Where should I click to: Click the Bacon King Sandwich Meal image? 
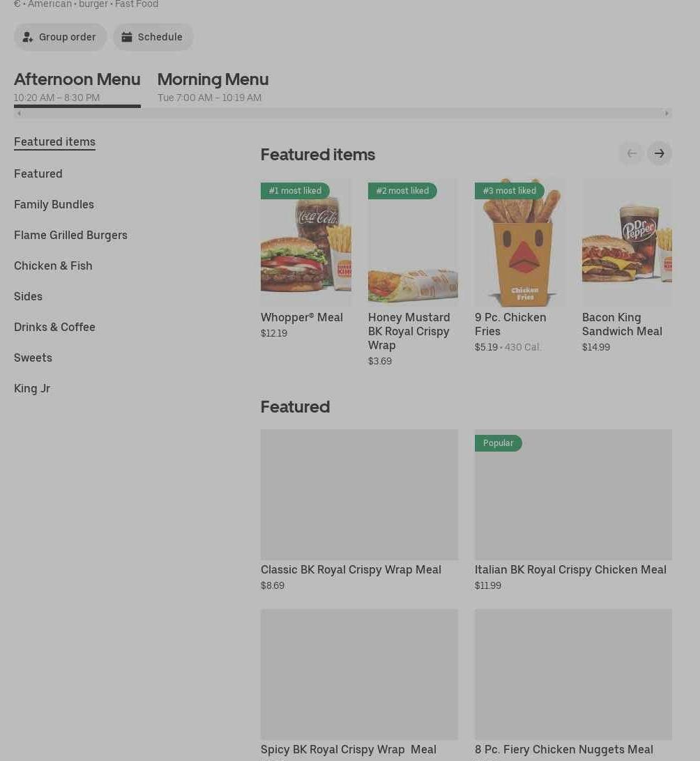[627, 243]
